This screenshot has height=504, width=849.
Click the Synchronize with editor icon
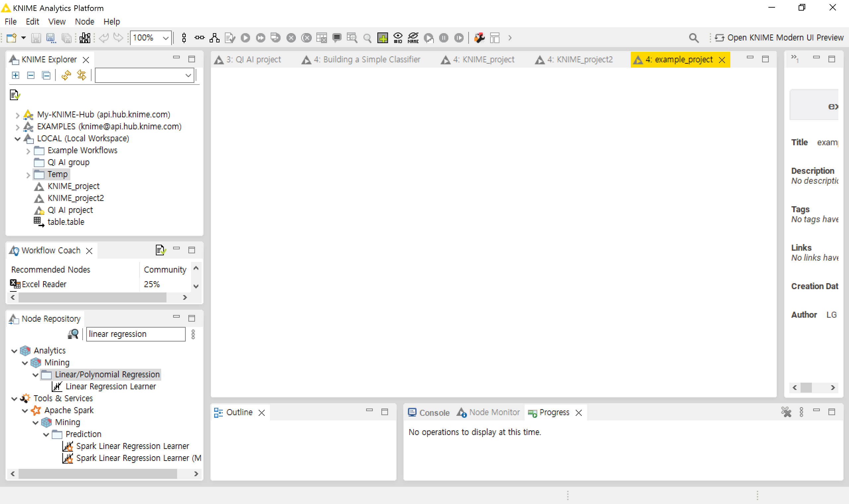point(82,75)
